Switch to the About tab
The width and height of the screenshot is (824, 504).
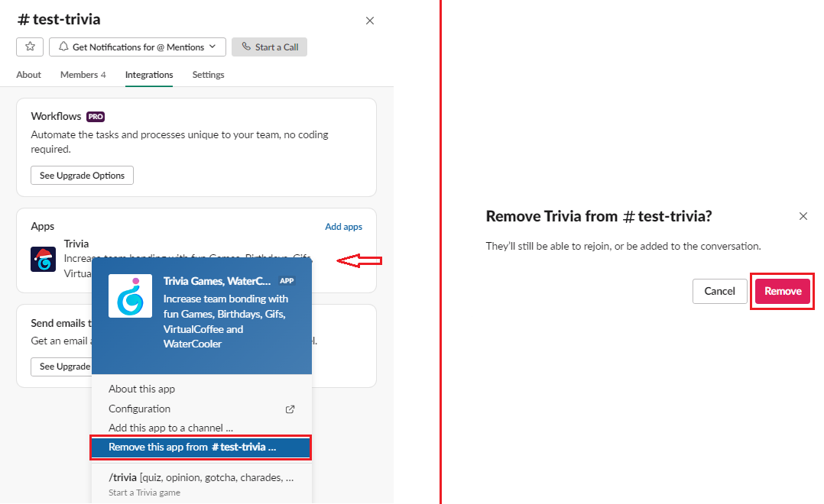coord(28,75)
